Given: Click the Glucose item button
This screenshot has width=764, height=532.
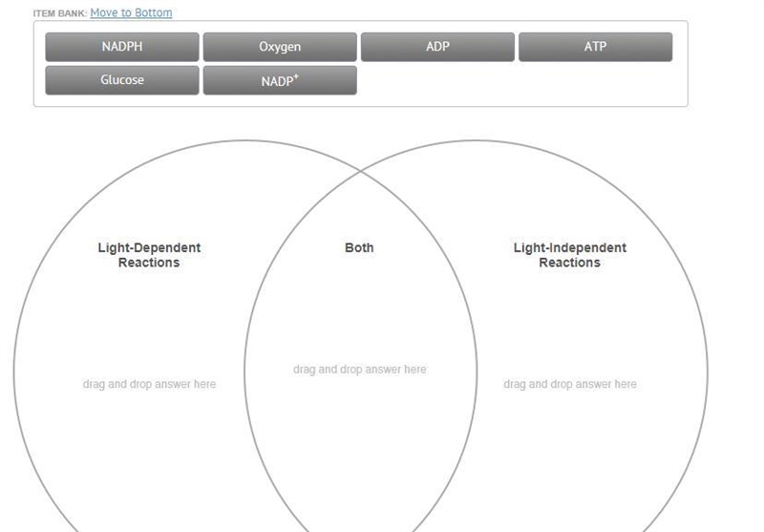Looking at the screenshot, I should [122, 80].
